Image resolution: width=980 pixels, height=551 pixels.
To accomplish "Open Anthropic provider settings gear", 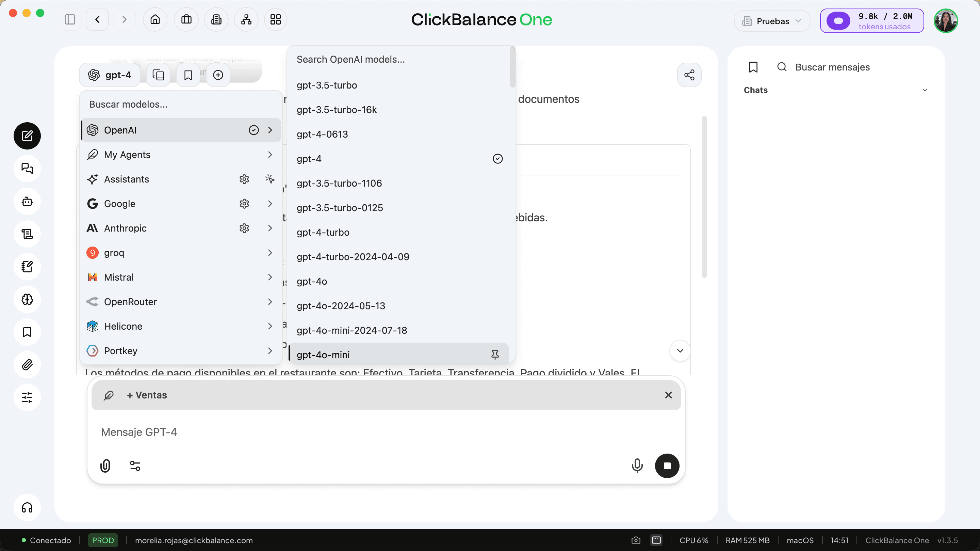I will pos(244,228).
